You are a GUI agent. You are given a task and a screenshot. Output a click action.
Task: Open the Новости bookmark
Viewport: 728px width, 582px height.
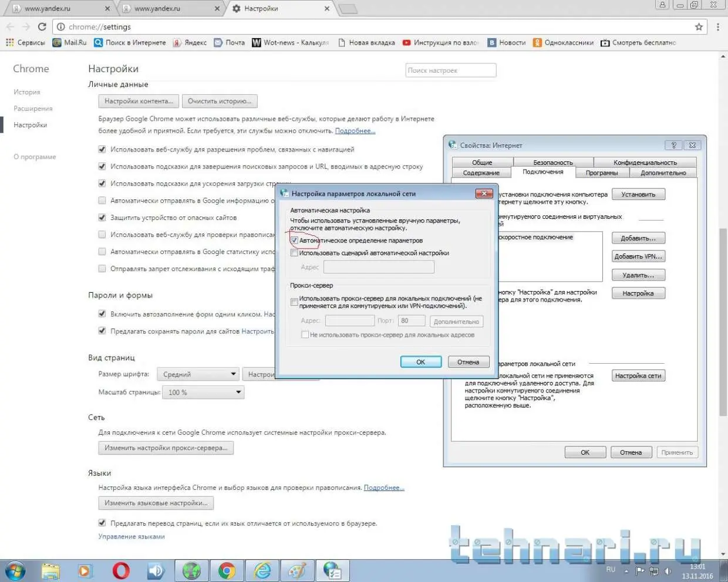pyautogui.click(x=507, y=42)
